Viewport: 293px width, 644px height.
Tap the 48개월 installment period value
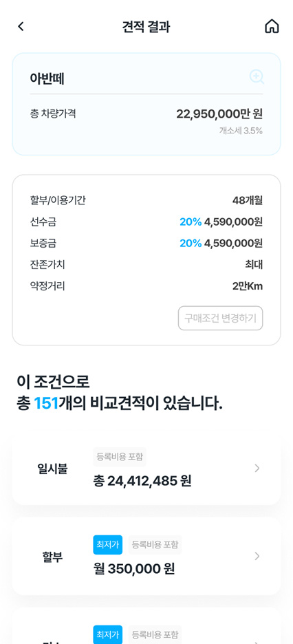pyautogui.click(x=248, y=201)
